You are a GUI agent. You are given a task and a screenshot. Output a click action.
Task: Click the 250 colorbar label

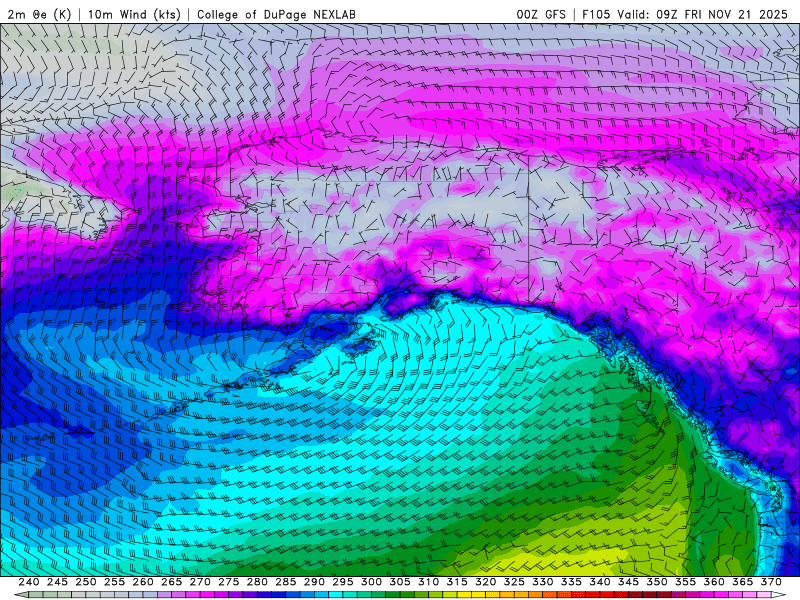85,582
